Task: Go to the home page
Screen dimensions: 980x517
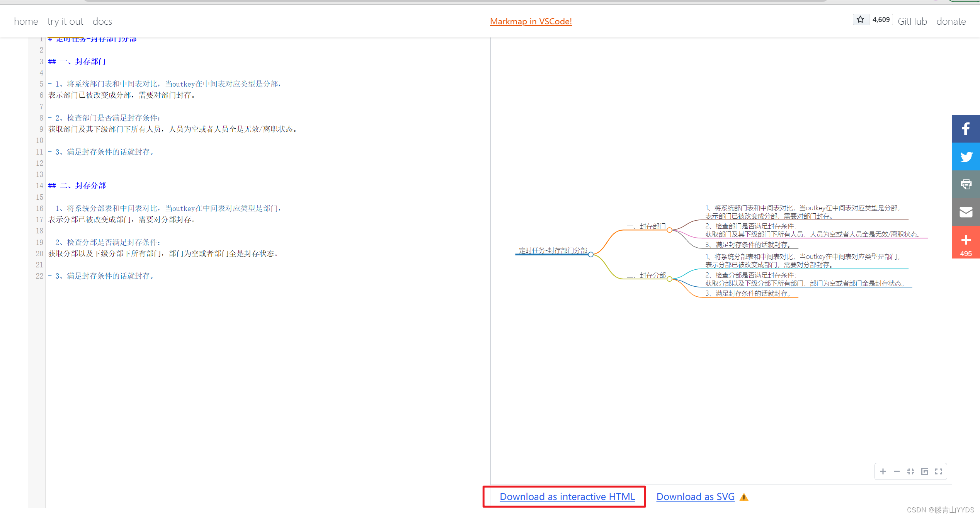Action: point(26,22)
